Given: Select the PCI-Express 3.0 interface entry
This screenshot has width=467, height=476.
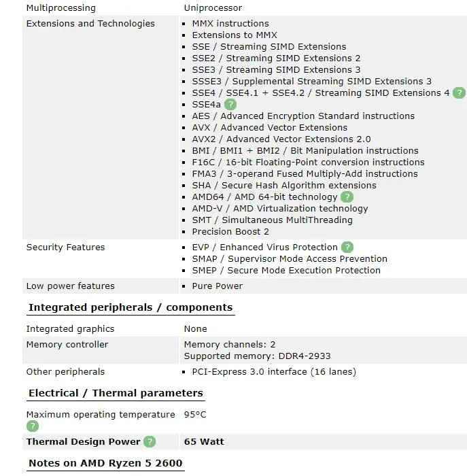Looking at the screenshot, I should coord(274,372).
